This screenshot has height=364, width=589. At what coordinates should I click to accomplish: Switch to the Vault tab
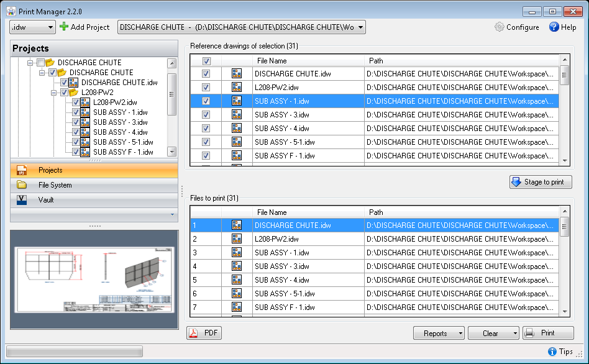tap(94, 200)
